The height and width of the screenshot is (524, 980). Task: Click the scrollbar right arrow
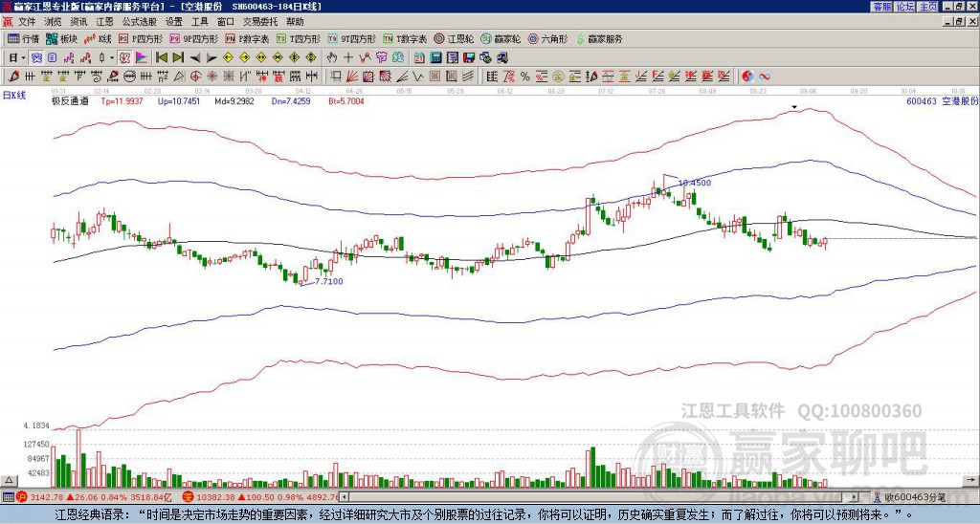coord(855,497)
